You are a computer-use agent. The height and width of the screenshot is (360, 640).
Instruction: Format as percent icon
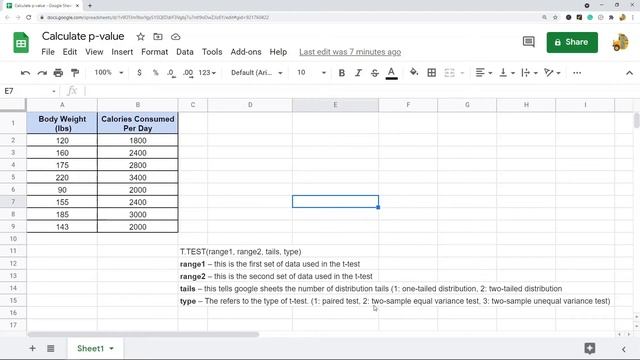coord(156,73)
